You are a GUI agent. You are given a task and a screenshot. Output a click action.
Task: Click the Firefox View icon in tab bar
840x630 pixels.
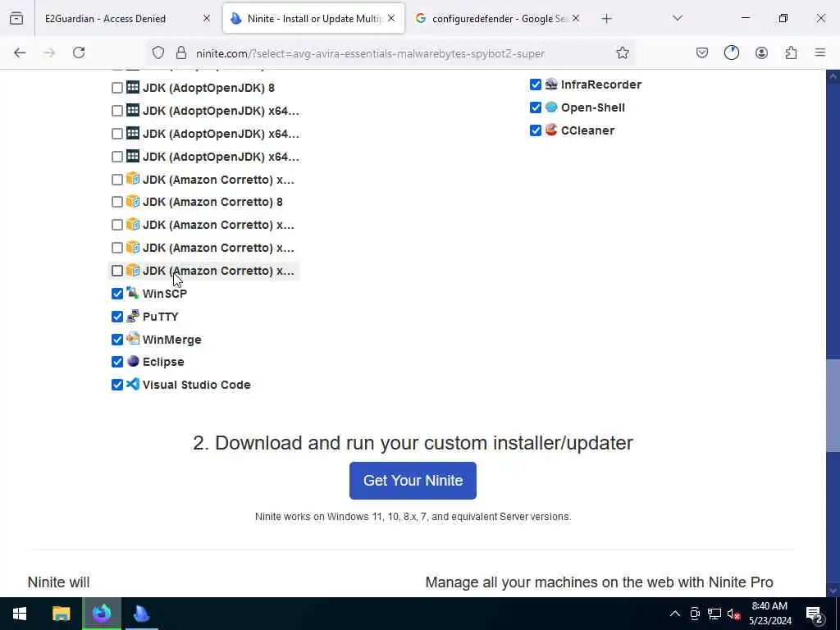16,18
